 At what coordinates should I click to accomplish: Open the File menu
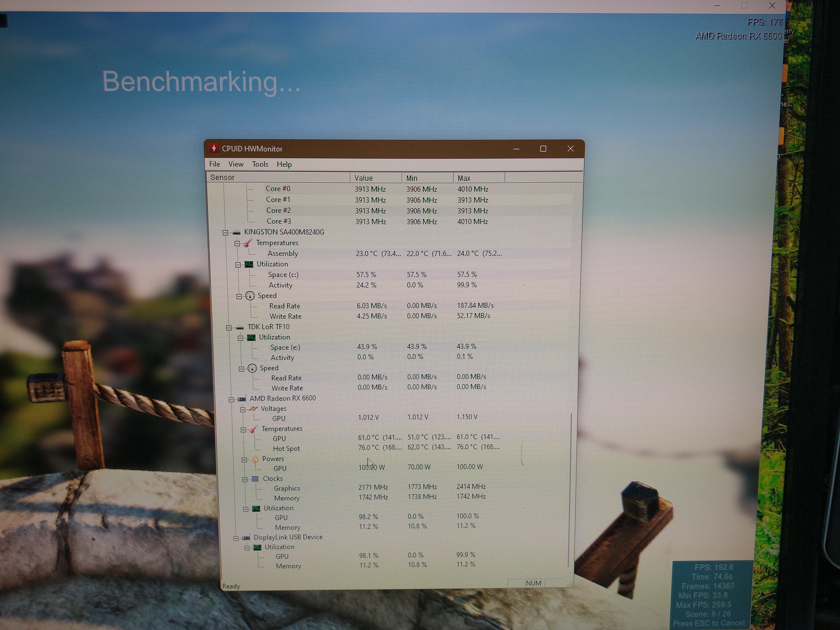point(215,164)
